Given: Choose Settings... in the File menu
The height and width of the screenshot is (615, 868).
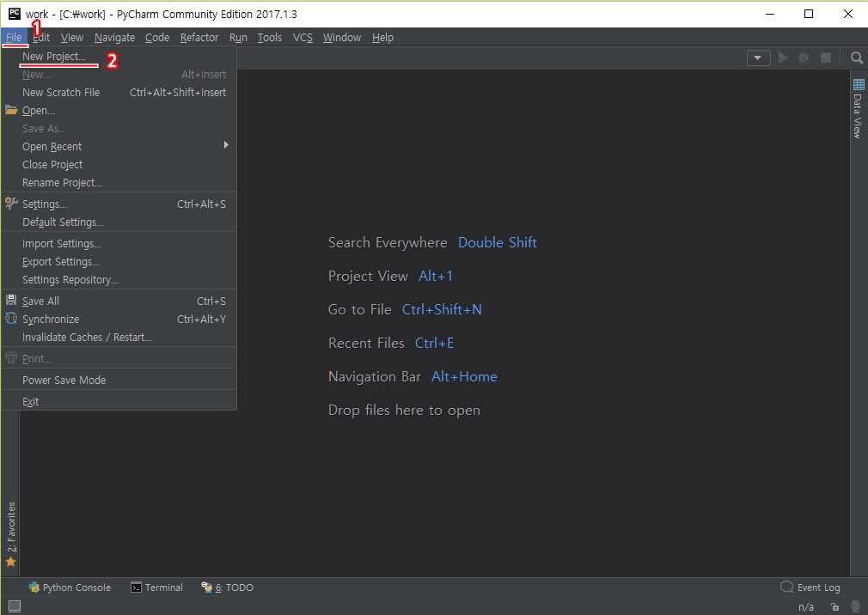Looking at the screenshot, I should point(45,204).
